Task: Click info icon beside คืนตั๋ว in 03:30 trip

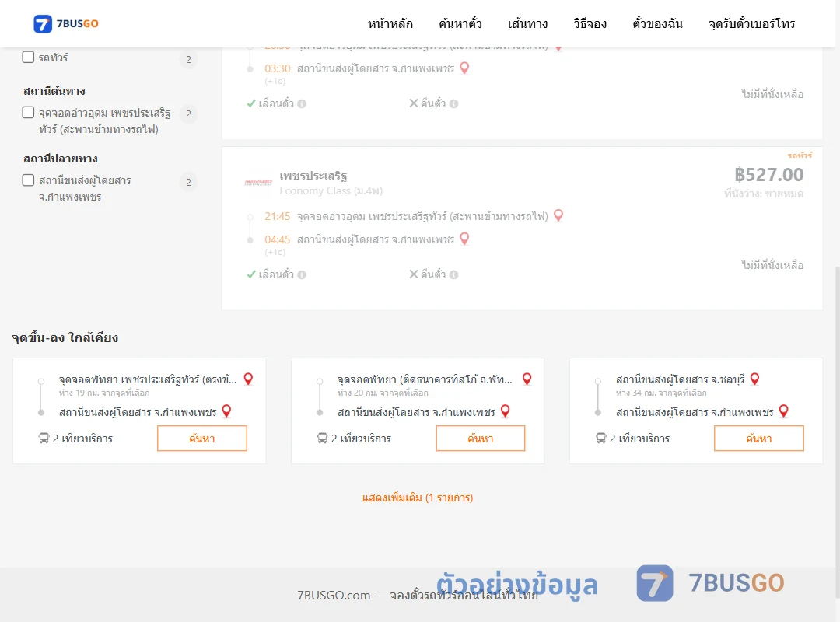Action: (453, 104)
